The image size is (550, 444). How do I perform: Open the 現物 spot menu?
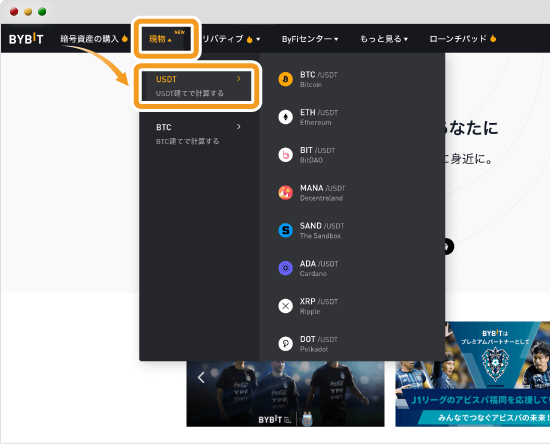point(160,39)
